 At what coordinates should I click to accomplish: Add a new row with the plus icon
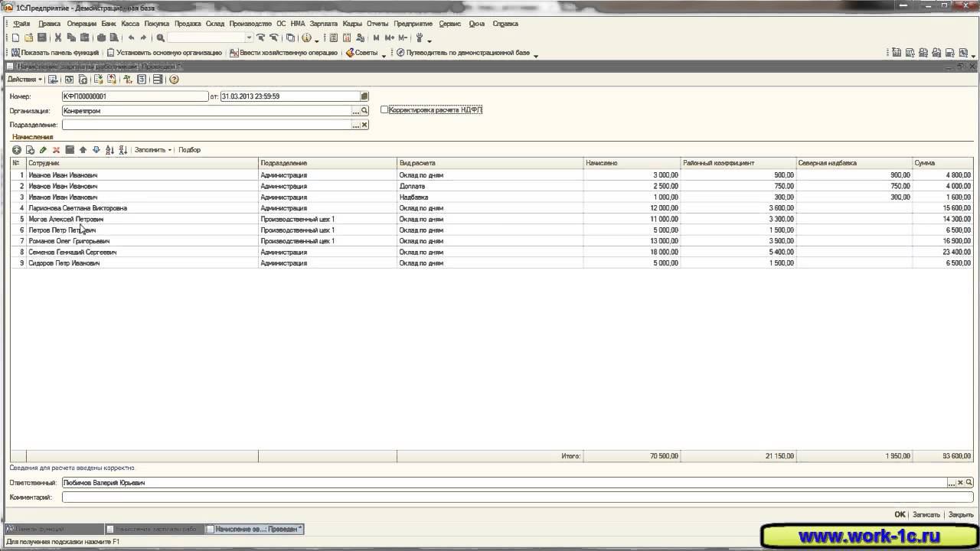tap(17, 150)
